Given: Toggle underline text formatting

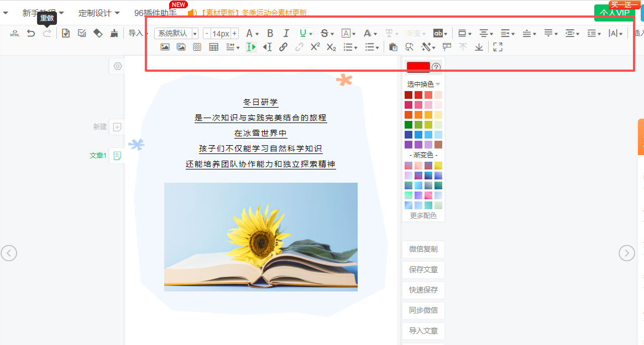Looking at the screenshot, I should tap(302, 34).
